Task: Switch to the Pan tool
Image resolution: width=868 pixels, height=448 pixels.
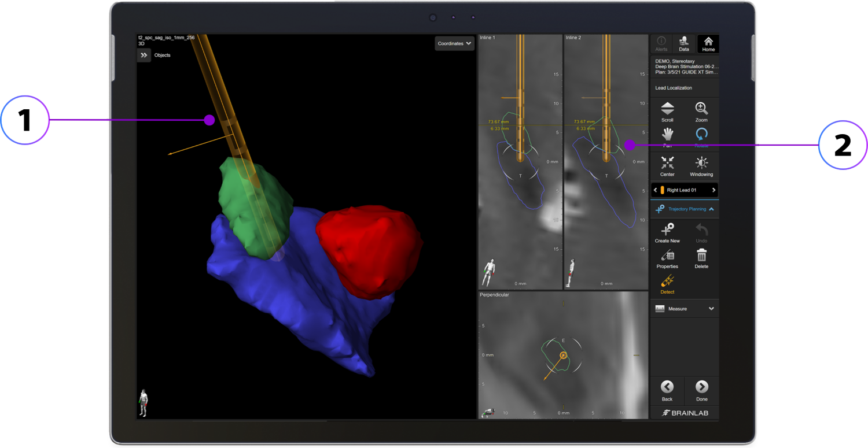Action: pos(667,137)
